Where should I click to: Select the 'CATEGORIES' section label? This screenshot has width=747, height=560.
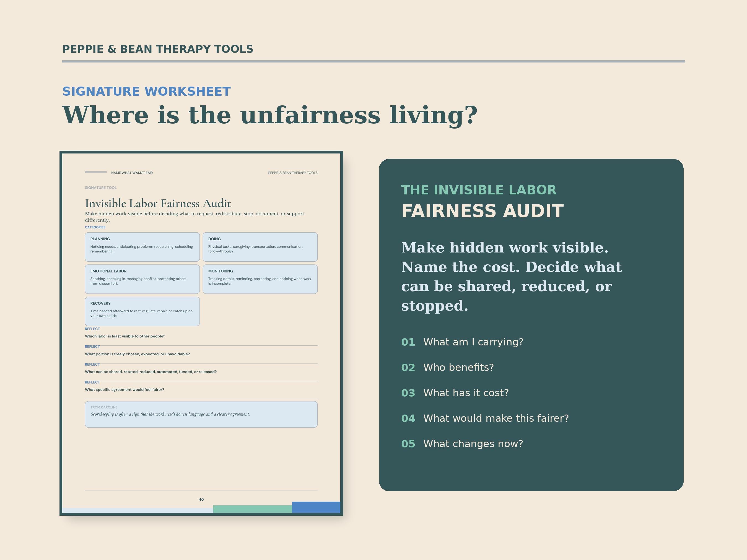click(x=95, y=227)
